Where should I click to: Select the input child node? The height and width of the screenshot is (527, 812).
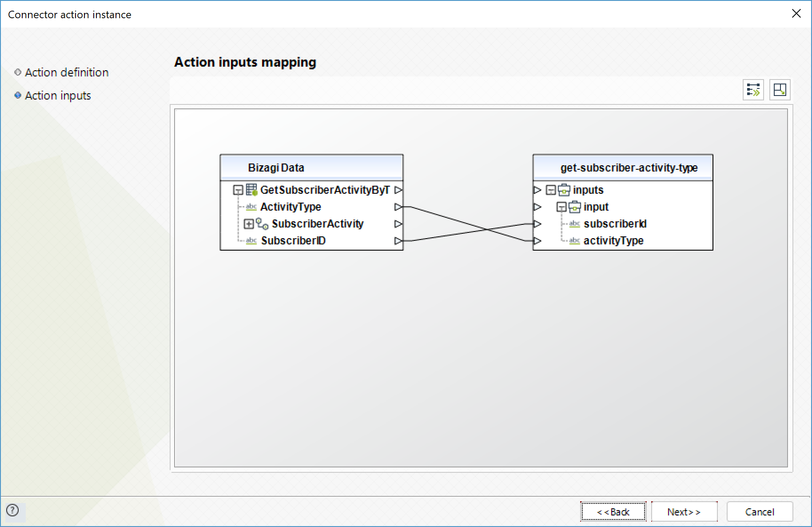click(x=596, y=207)
